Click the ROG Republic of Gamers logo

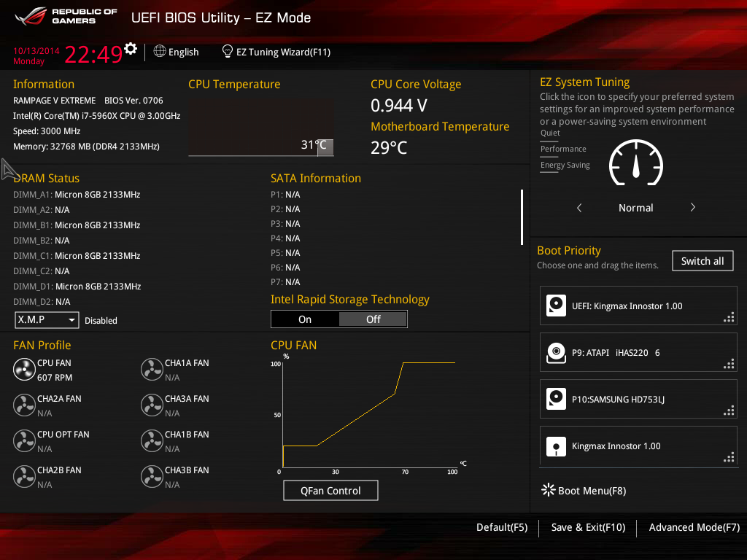(66, 17)
